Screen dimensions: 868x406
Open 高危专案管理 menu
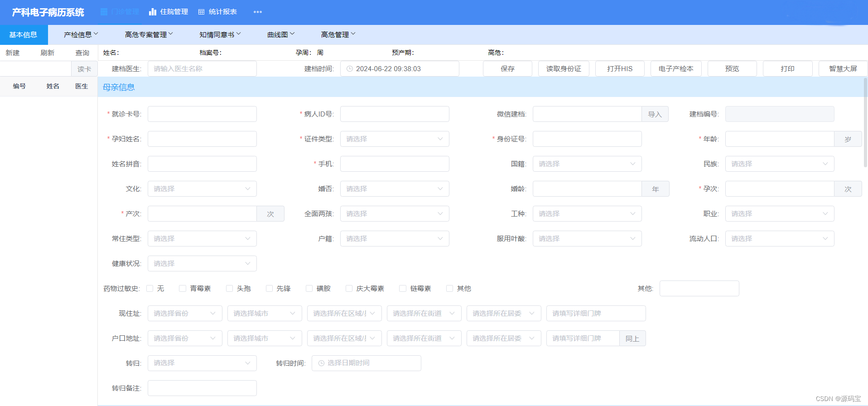point(149,35)
